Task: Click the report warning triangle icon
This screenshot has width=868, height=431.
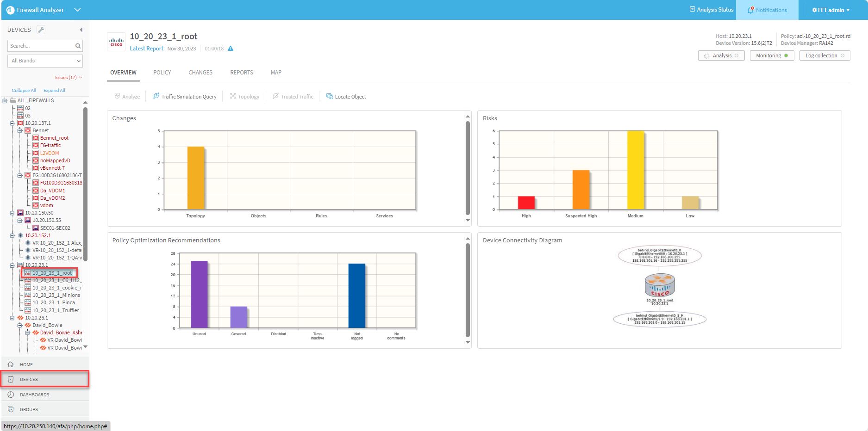Action: (231, 49)
